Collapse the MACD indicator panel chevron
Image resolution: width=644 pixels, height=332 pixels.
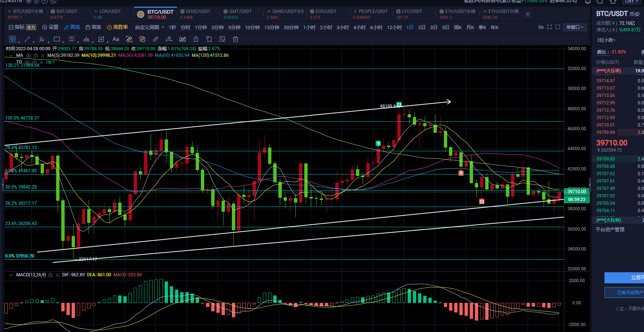[x=11, y=275]
